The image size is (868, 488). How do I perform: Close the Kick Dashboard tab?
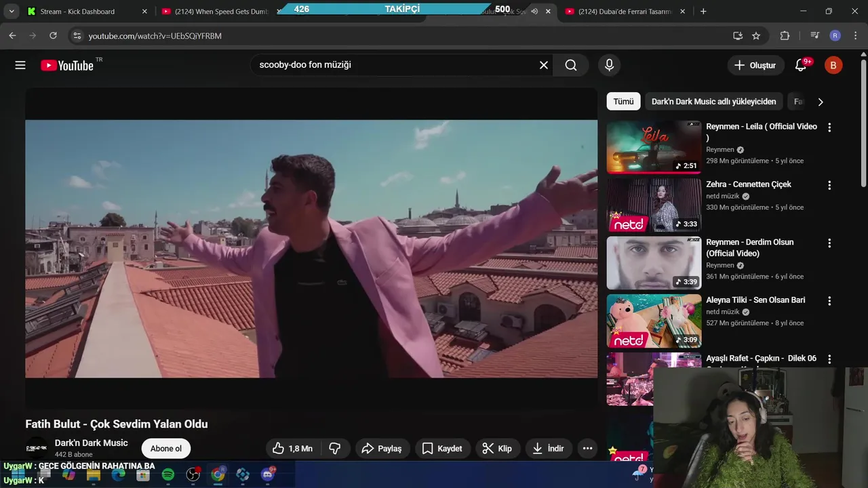coord(144,12)
